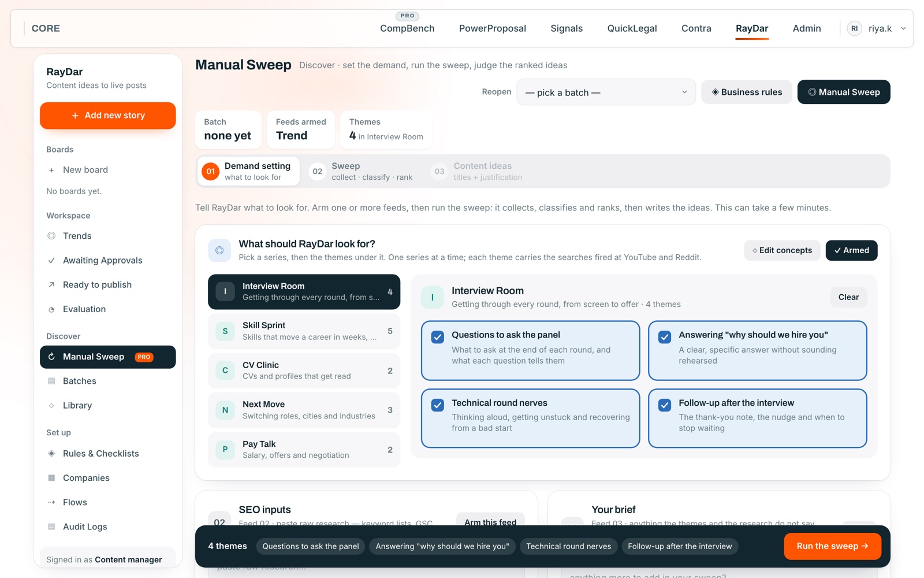Image resolution: width=924 pixels, height=578 pixels.
Task: Click the Rules & Checklists icon
Action: 51,453
